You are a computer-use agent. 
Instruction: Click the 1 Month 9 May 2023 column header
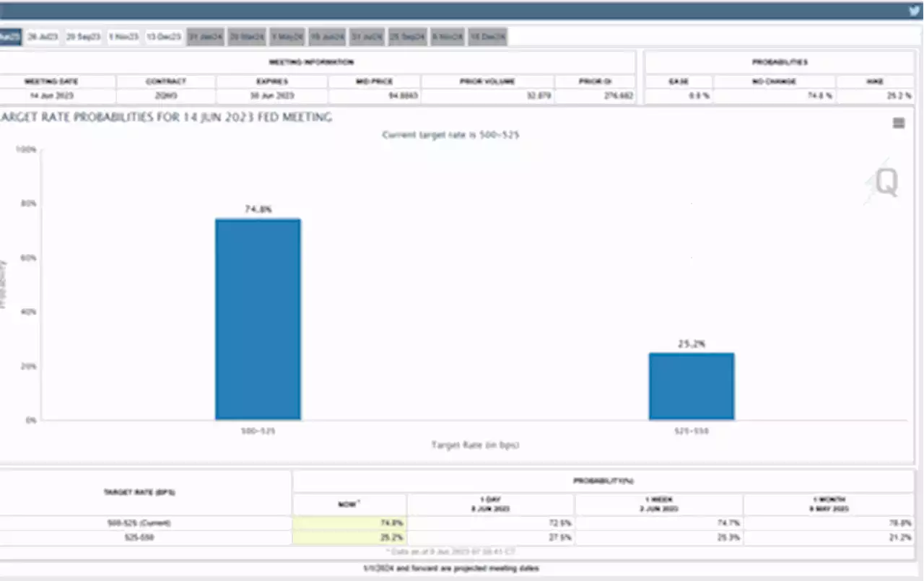828,504
